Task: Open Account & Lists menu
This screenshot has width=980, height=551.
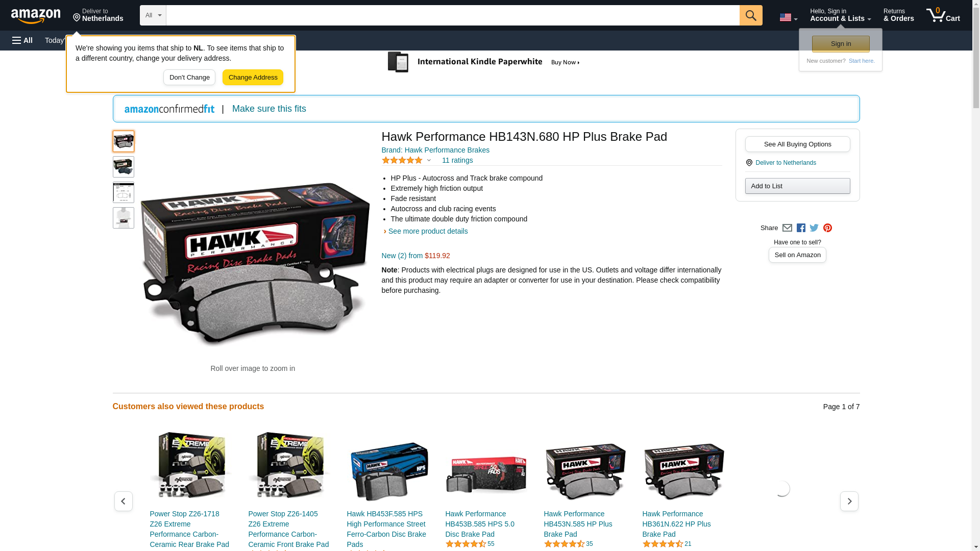Action: coord(840,15)
